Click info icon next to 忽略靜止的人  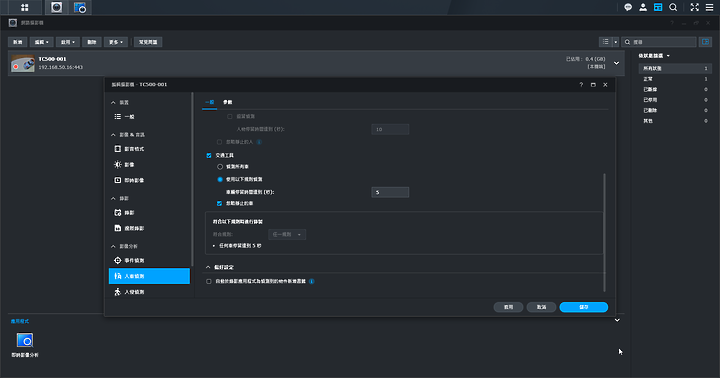pos(259,142)
